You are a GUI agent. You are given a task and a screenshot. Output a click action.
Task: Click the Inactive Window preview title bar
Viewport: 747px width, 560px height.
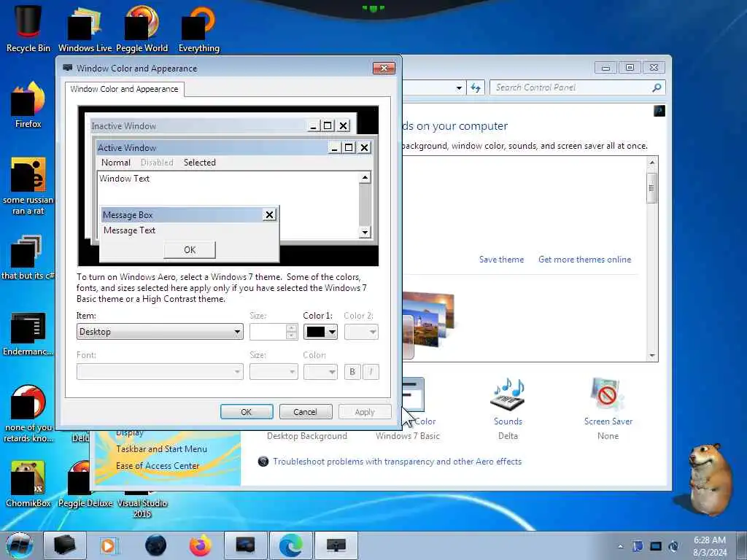pyautogui.click(x=198, y=125)
